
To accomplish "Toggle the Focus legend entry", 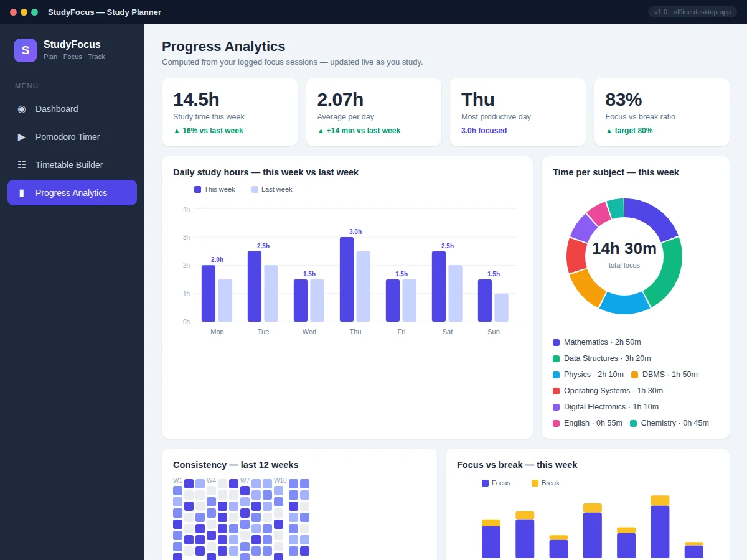I will coord(496,483).
